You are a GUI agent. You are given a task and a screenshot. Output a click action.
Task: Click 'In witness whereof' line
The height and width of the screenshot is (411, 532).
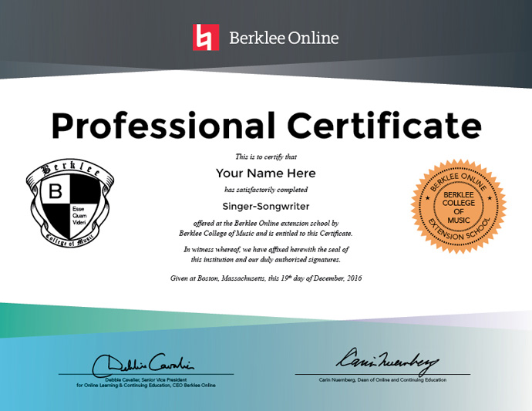[266, 249]
